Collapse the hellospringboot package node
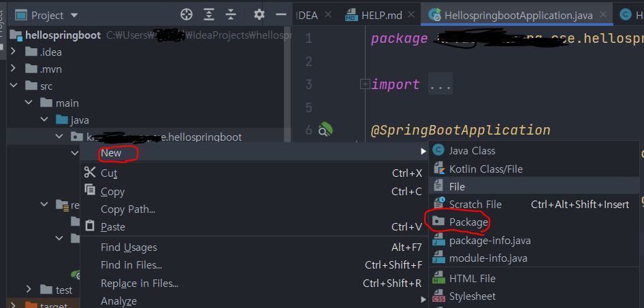 pyautogui.click(x=59, y=137)
